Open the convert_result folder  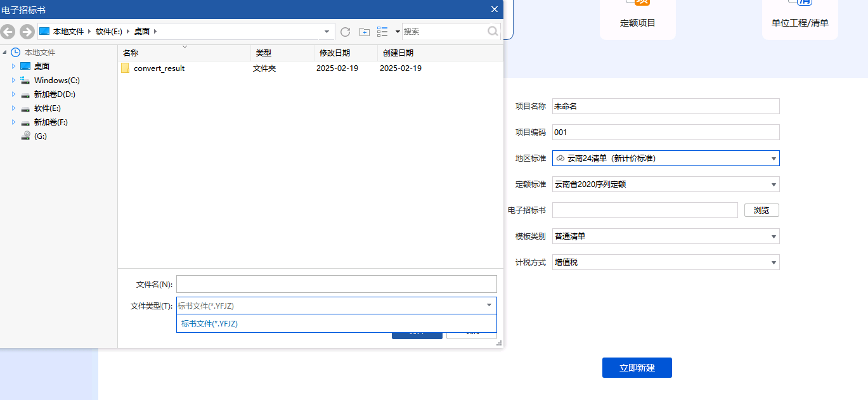[159, 68]
